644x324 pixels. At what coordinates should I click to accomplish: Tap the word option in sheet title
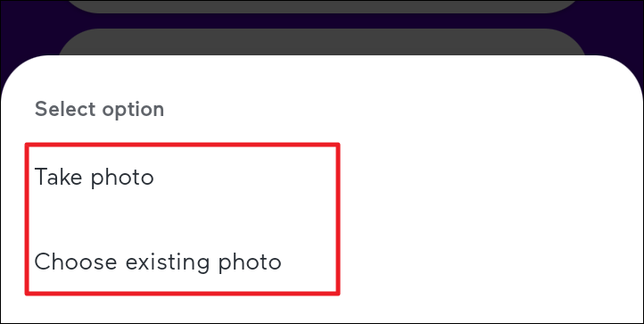point(133,110)
